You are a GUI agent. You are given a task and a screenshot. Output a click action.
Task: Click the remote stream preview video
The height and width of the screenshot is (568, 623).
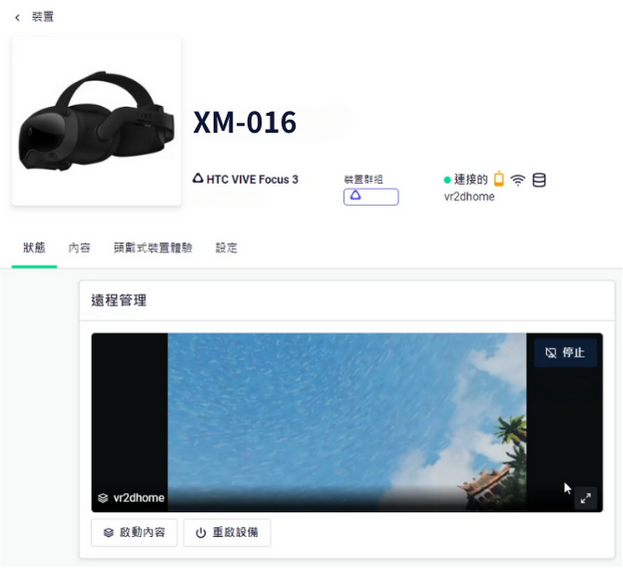pos(346,420)
